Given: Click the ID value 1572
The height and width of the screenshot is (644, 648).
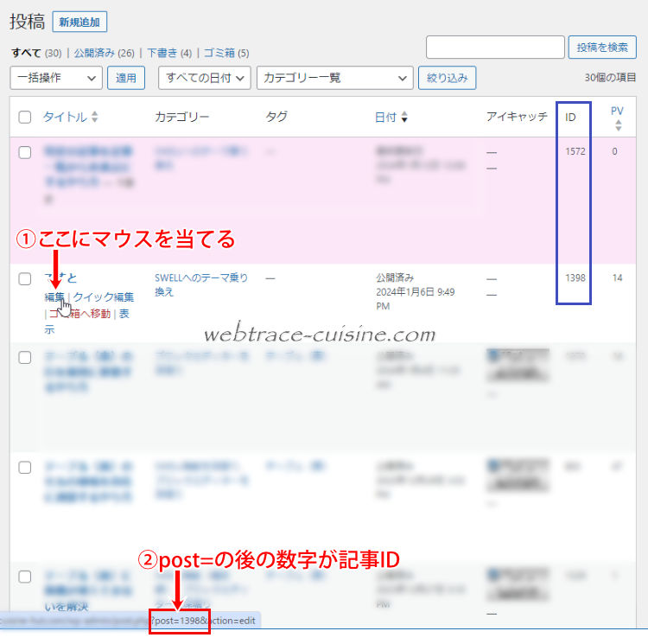Looking at the screenshot, I should [575, 151].
